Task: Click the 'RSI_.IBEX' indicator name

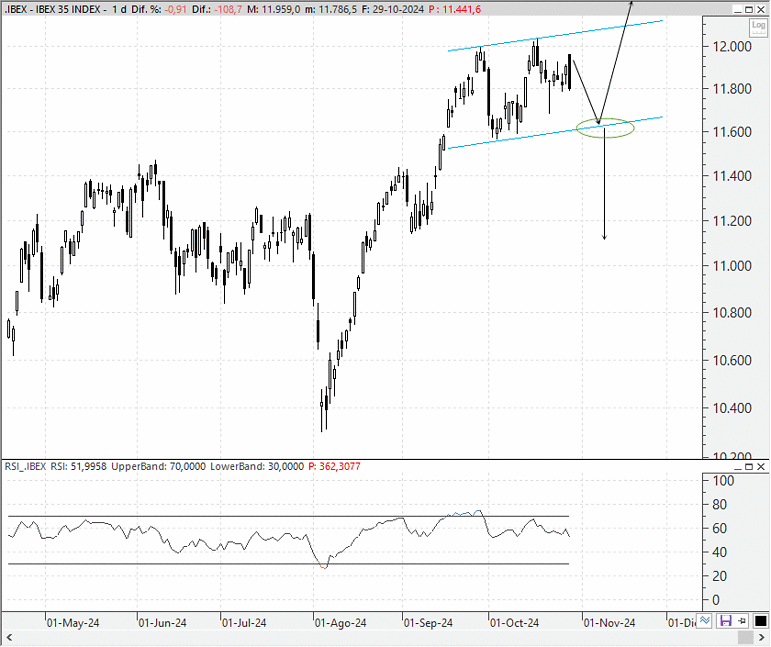Action: tap(25, 466)
